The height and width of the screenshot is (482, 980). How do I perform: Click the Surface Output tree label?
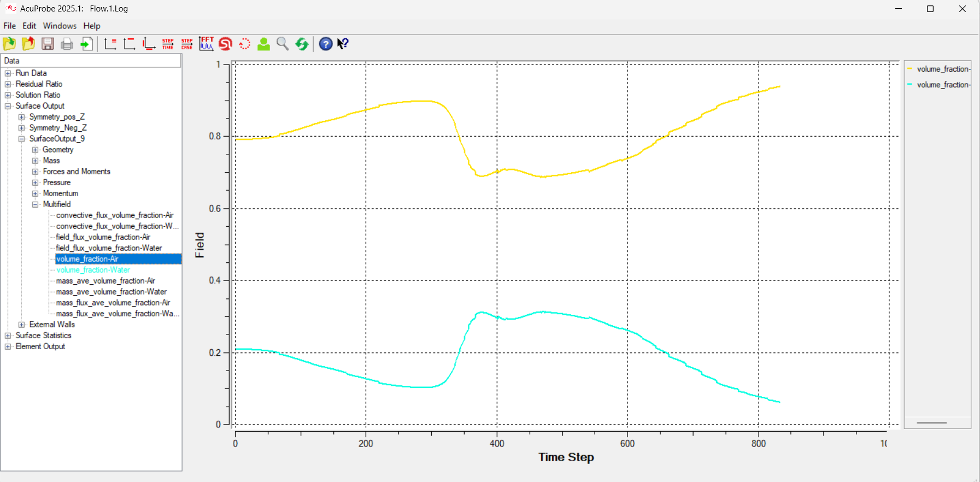coord(40,106)
